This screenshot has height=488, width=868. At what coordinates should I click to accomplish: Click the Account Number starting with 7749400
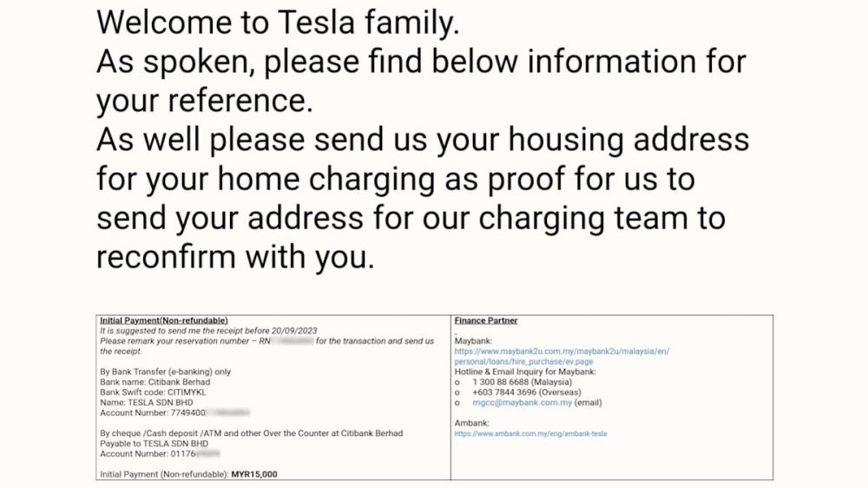coord(174,413)
